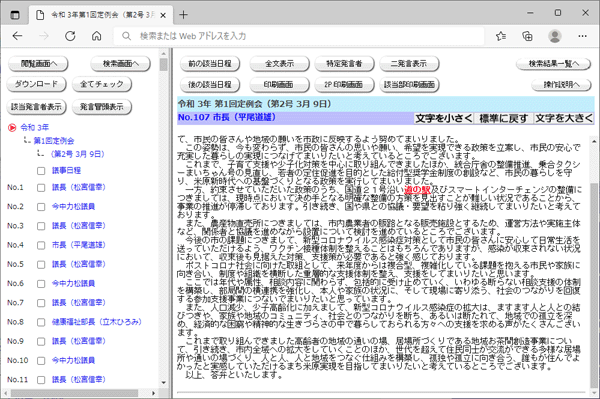This screenshot has width=600, height=399.
Task: Open the (第2号 3月 9日) tree link
Action: coord(78,154)
